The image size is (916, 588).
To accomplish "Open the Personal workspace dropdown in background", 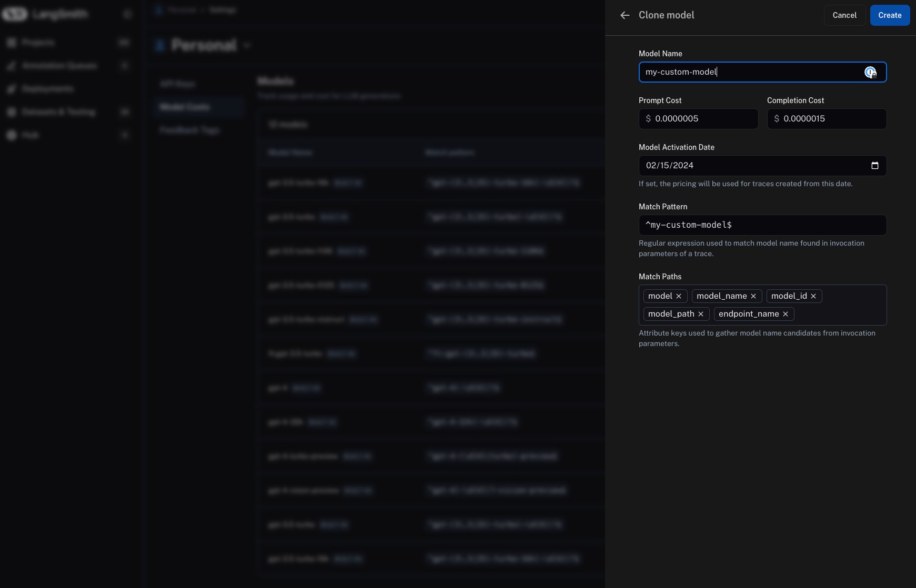I will click(x=247, y=45).
